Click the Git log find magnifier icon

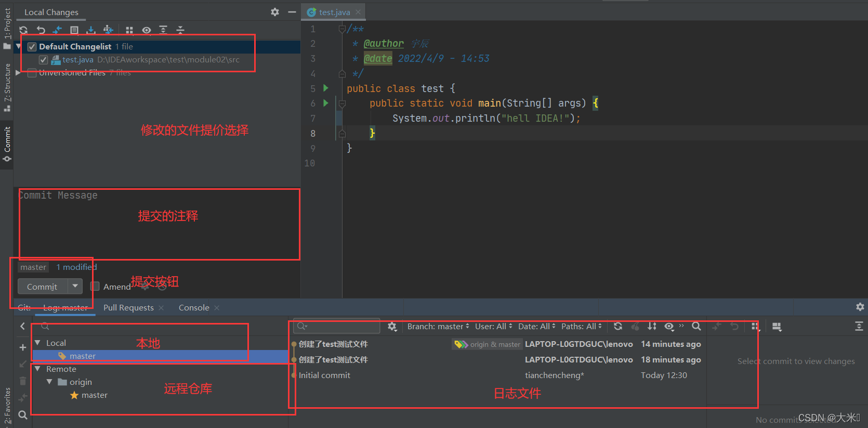696,327
